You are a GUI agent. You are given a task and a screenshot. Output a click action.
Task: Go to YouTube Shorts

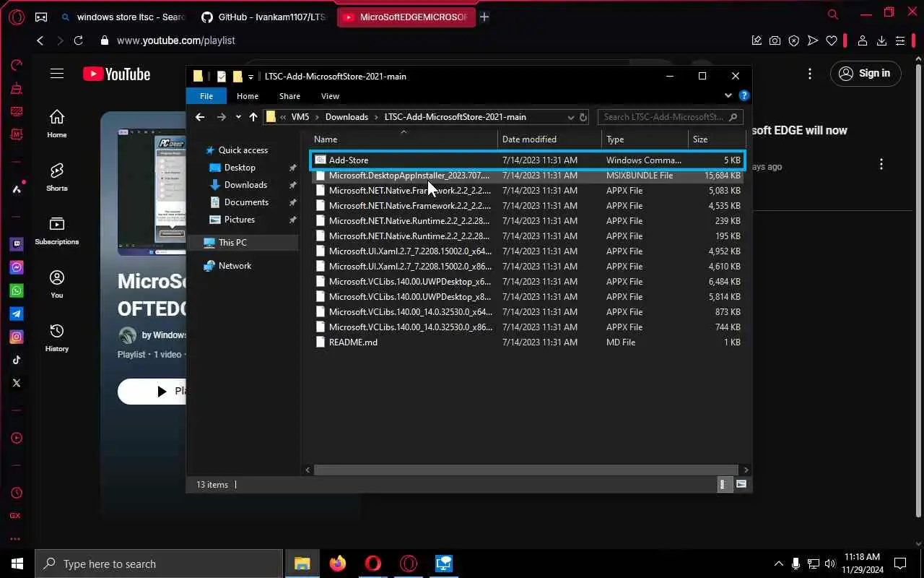(57, 177)
